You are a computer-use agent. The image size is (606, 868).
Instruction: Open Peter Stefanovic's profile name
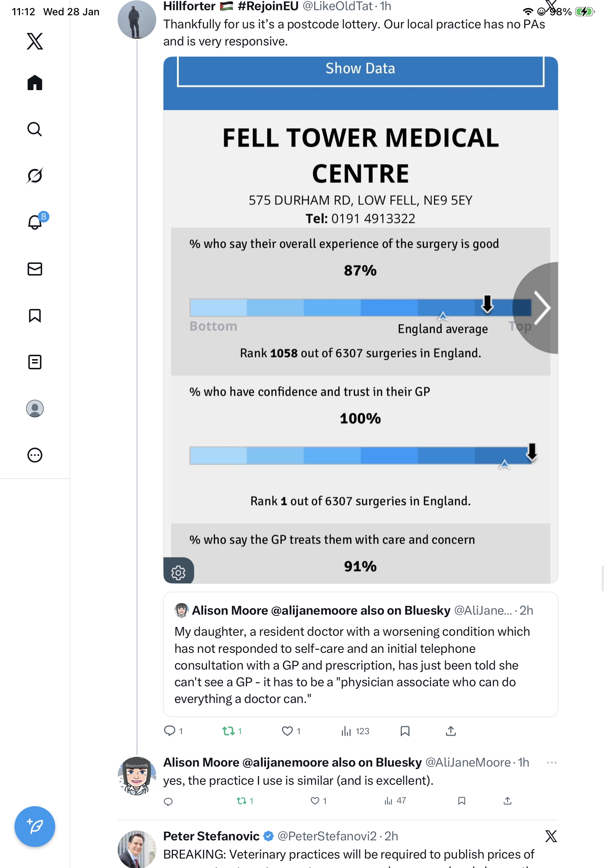[x=211, y=836]
